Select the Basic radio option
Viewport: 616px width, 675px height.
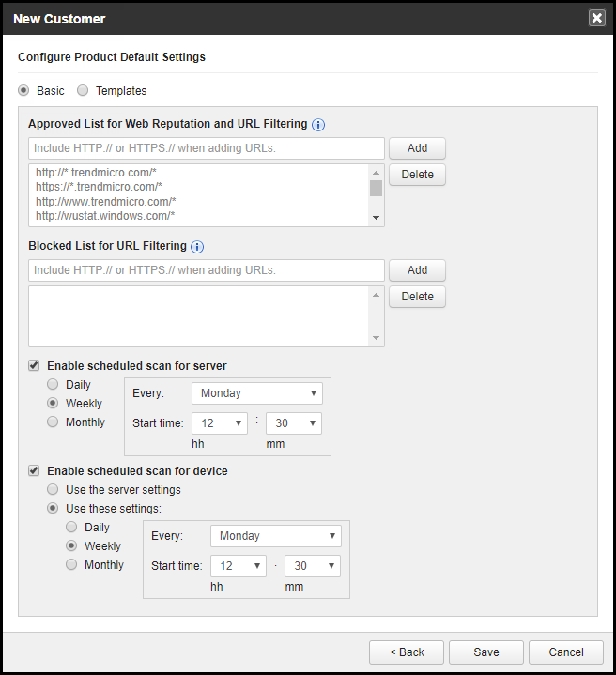[x=24, y=91]
